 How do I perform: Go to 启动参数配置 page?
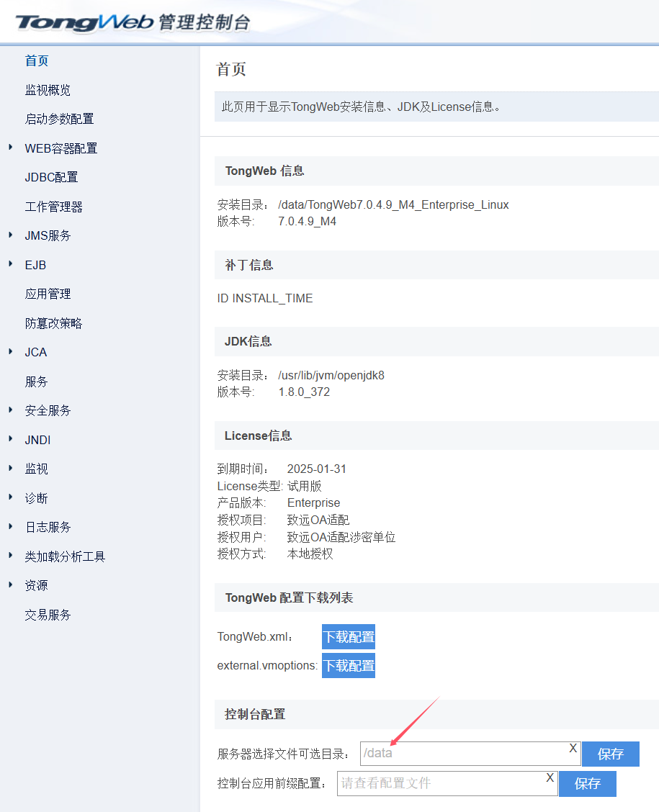(59, 119)
